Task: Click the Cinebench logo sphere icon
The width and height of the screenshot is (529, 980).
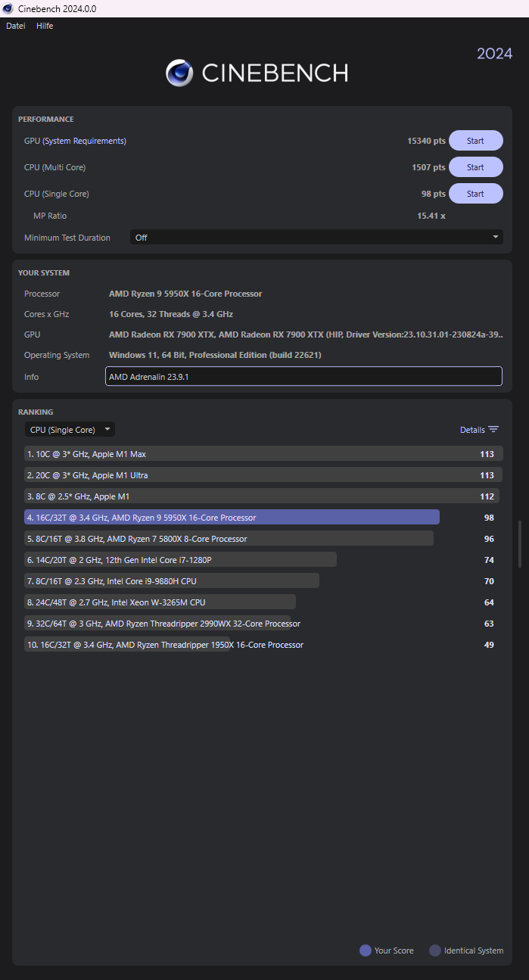Action: point(179,73)
